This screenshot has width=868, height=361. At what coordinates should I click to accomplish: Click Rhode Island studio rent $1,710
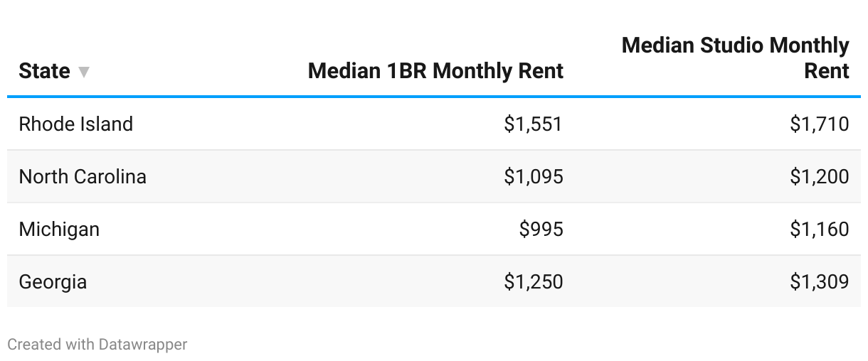[x=820, y=124]
